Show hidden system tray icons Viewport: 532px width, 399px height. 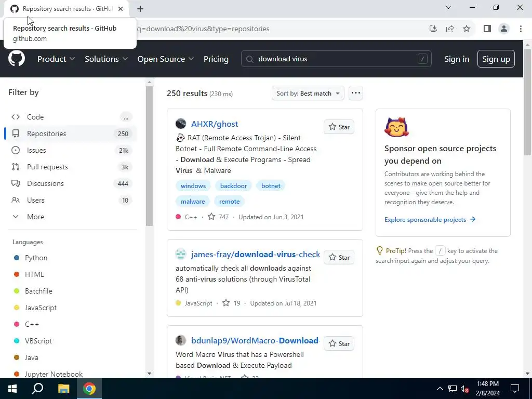point(440,389)
